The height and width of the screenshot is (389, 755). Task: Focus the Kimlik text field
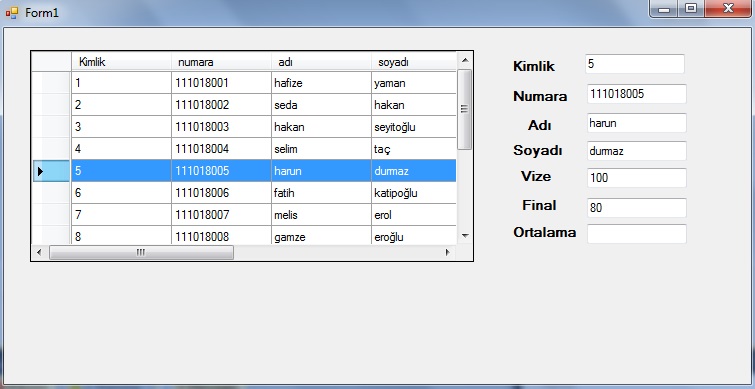pyautogui.click(x=635, y=64)
